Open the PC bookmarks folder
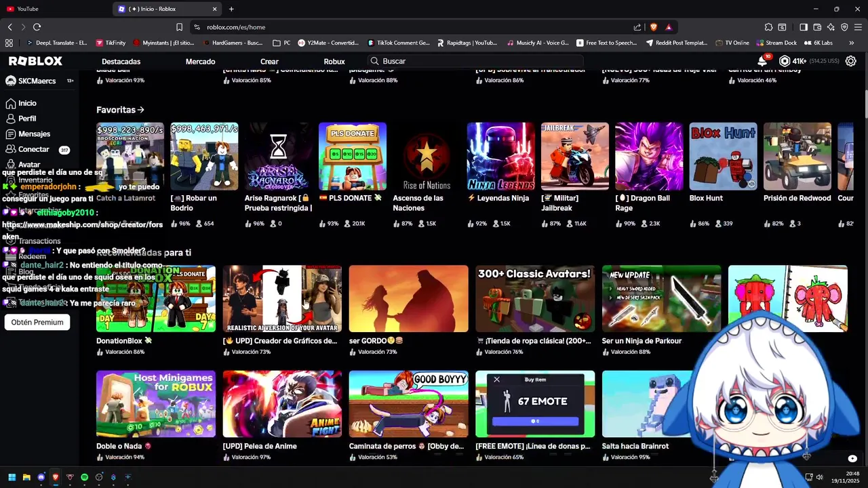Image resolution: width=868 pixels, height=488 pixels. [281, 43]
